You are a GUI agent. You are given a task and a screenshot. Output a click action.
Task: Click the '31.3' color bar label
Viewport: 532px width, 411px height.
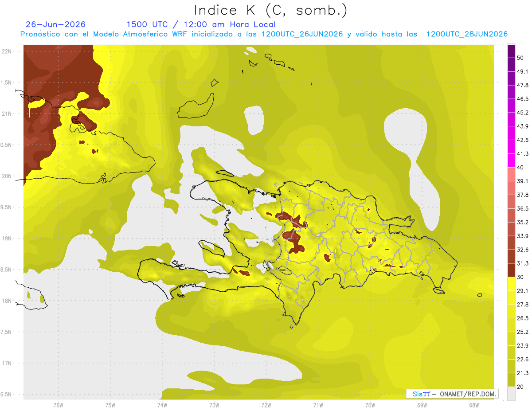(523, 263)
